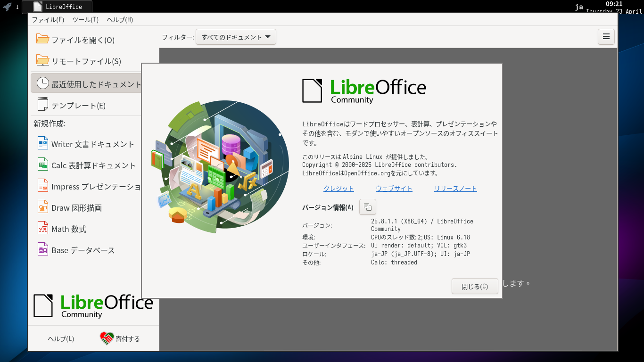Click the text UI render: default; VCL: gtk3
The image size is (644, 362).
point(419,246)
